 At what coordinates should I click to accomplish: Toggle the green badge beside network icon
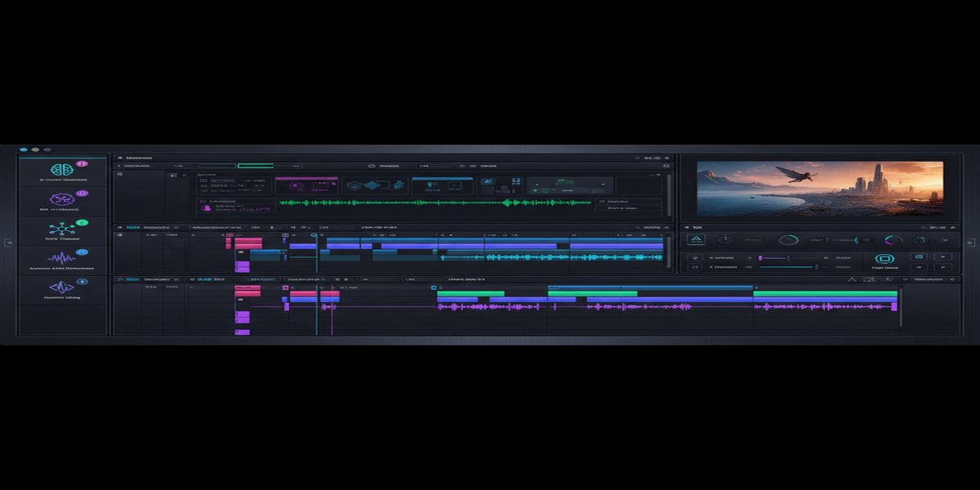point(82,222)
